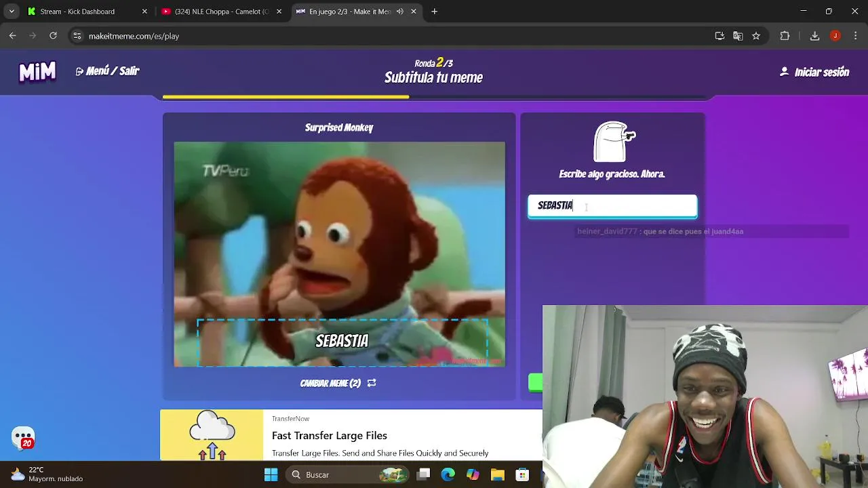Image resolution: width=868 pixels, height=488 pixels.
Task: Click the Surprised Monkey title text
Action: [x=339, y=127]
